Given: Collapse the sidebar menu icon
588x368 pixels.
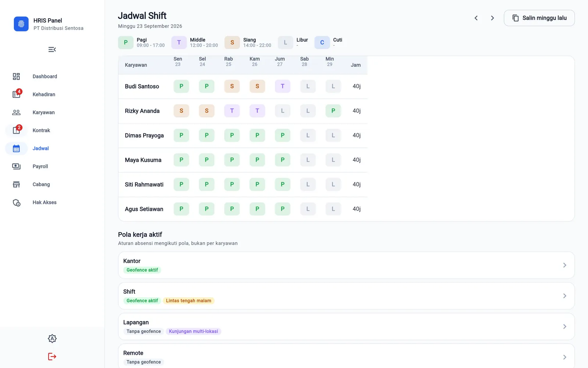Looking at the screenshot, I should point(52,49).
